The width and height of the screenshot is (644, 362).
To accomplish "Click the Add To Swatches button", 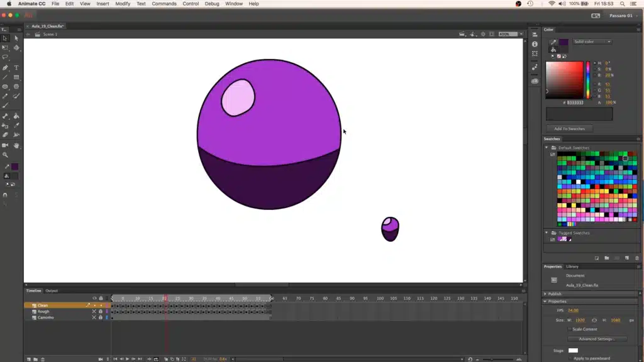I will coord(569,128).
